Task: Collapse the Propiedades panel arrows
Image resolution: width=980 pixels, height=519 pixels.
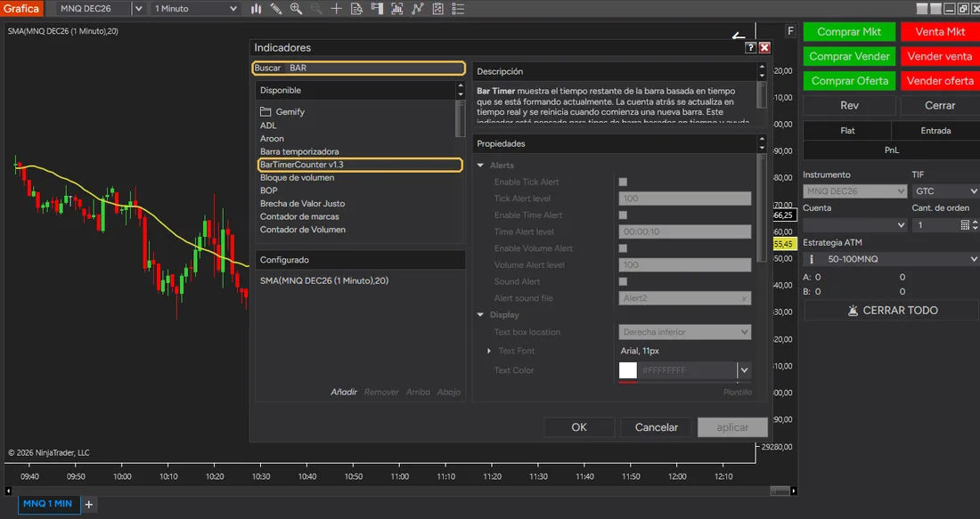Action: [761, 143]
